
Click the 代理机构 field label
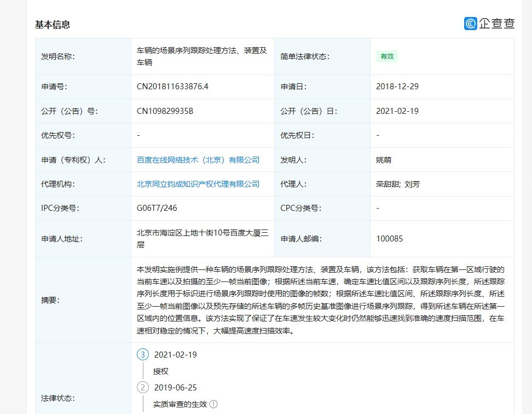(57, 184)
